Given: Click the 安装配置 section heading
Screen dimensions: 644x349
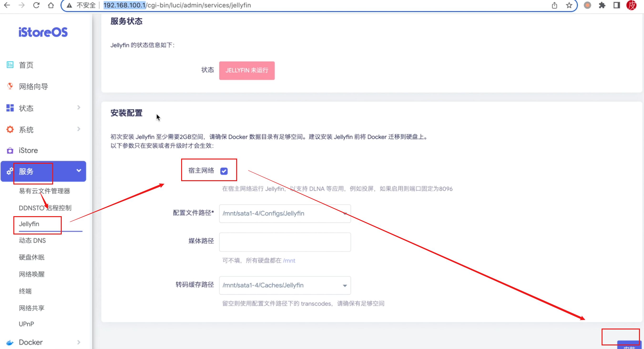Looking at the screenshot, I should pos(127,113).
